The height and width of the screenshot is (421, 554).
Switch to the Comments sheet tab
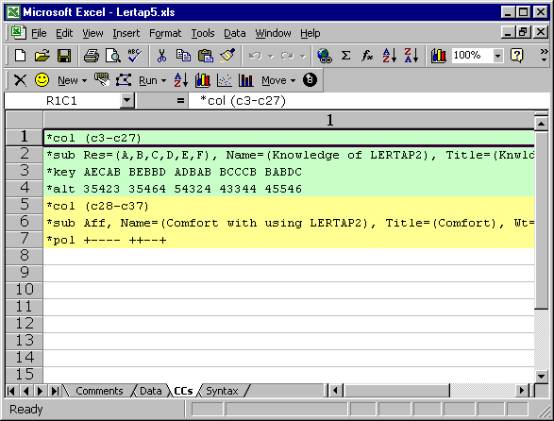click(99, 391)
